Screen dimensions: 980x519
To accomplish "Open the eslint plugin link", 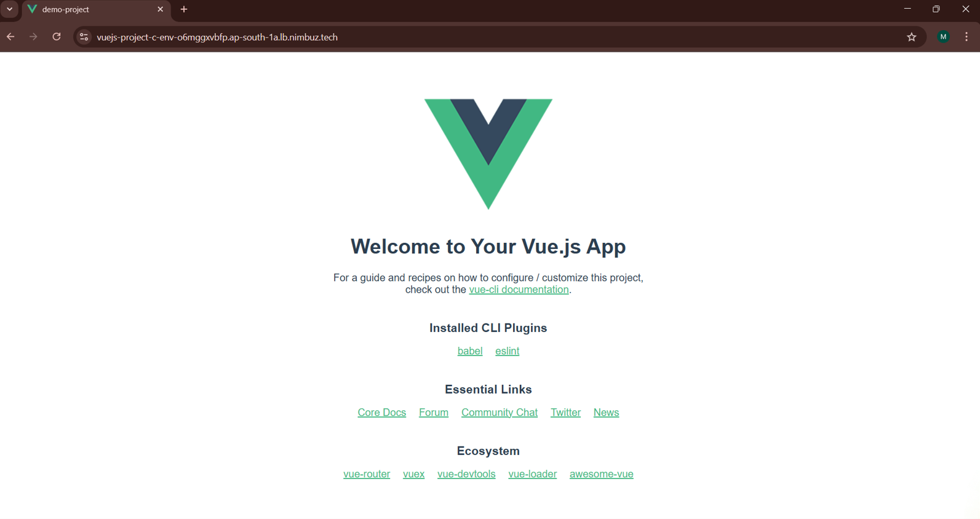I will click(x=508, y=351).
